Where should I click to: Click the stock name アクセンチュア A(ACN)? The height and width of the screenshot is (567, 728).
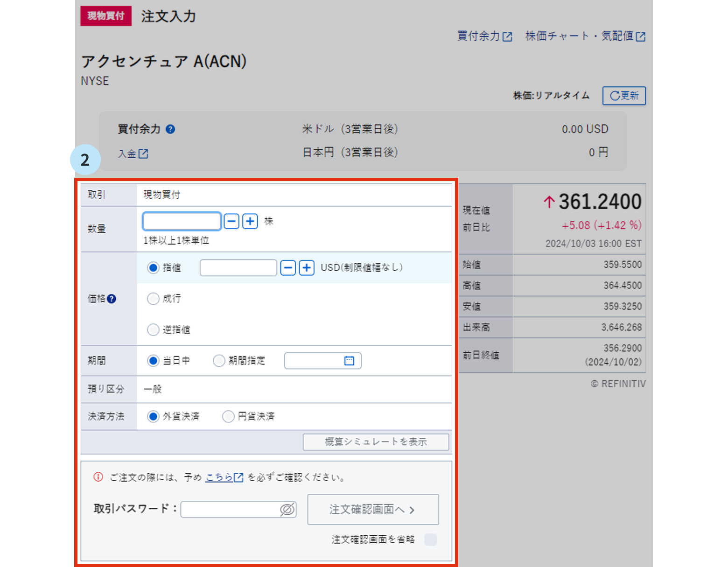tap(164, 61)
